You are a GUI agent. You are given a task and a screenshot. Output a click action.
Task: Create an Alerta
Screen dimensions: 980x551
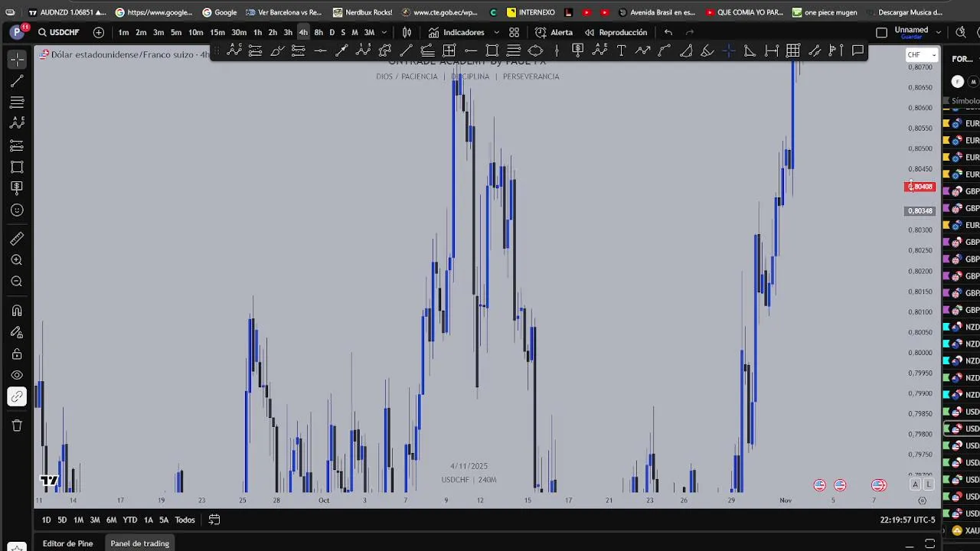[x=554, y=32]
